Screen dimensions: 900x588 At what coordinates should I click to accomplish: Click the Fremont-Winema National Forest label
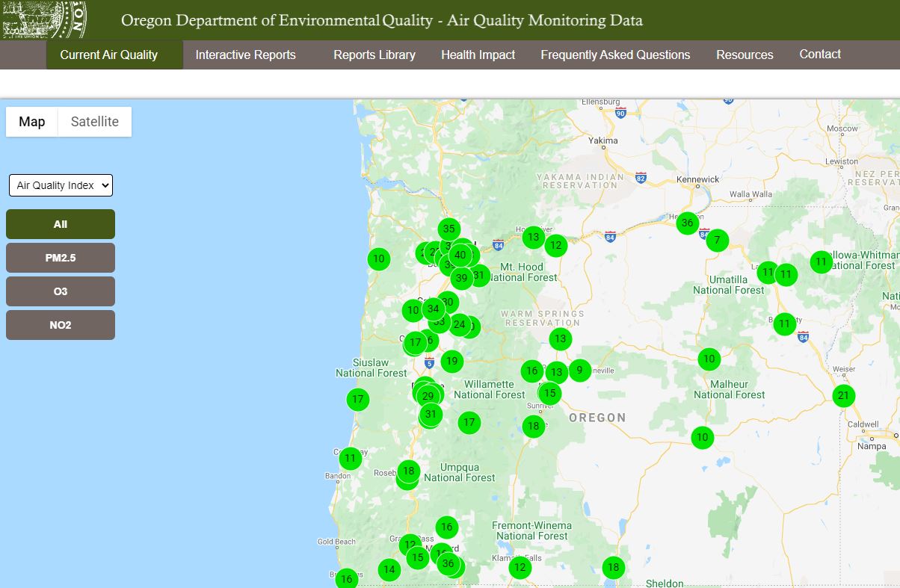pos(531,530)
